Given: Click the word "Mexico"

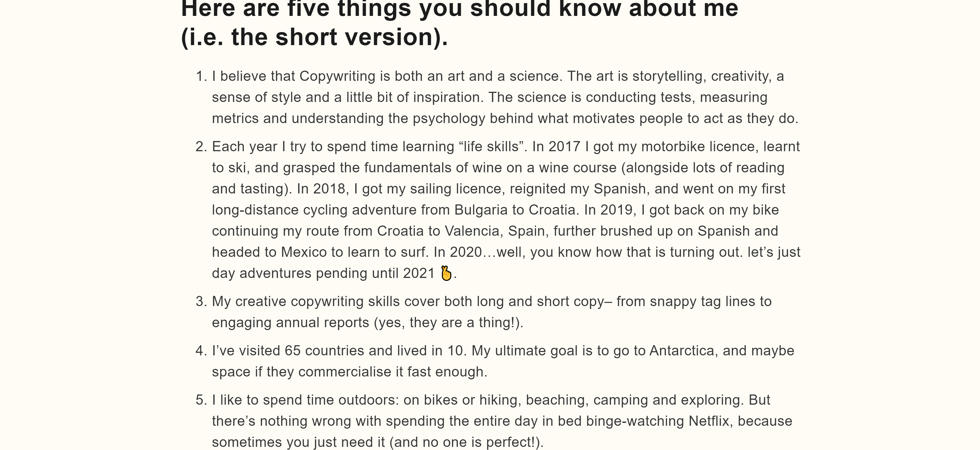Looking at the screenshot, I should coord(304,252).
